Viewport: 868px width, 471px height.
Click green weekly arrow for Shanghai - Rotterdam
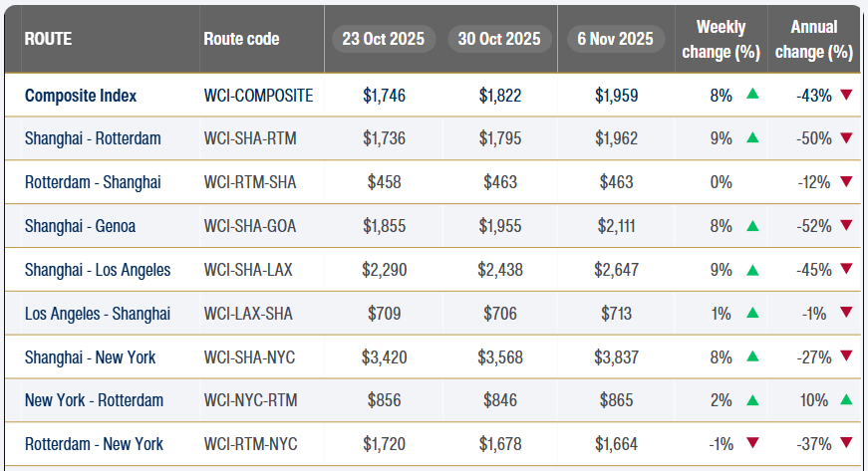tap(752, 138)
